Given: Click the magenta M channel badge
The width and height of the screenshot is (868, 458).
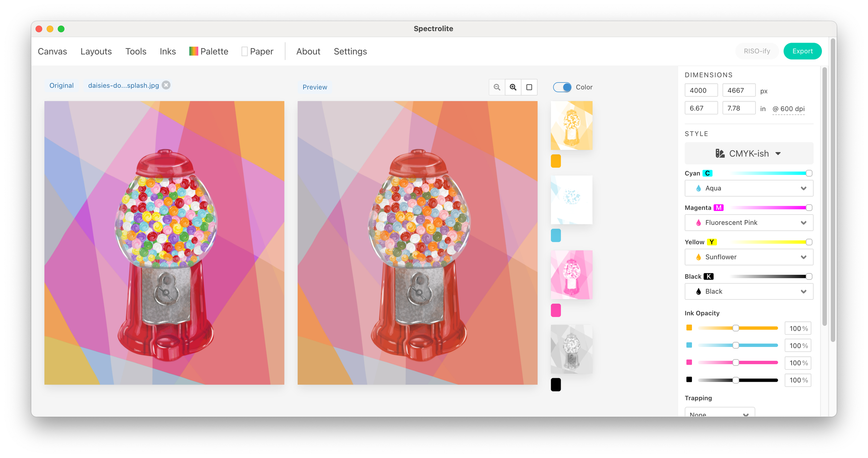Looking at the screenshot, I should pyautogui.click(x=719, y=207).
